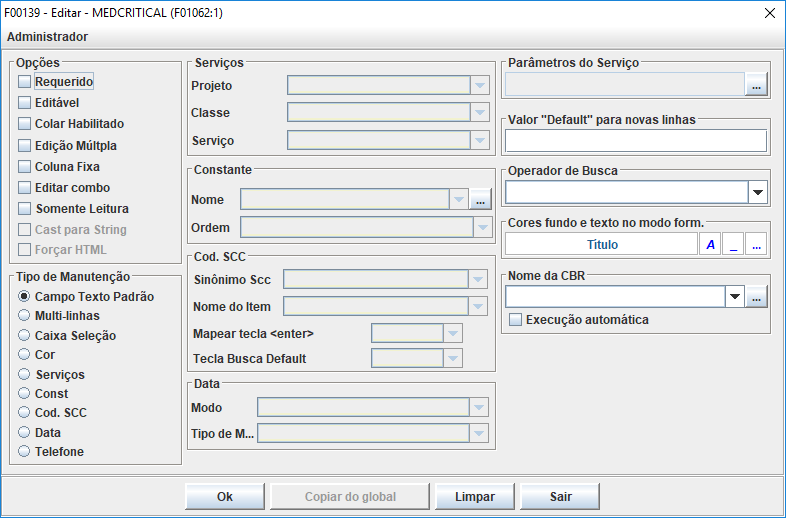Image resolution: width=786 pixels, height=518 pixels.
Task: Open browse button beside Parâmetros do Serviço
Action: pos(756,87)
